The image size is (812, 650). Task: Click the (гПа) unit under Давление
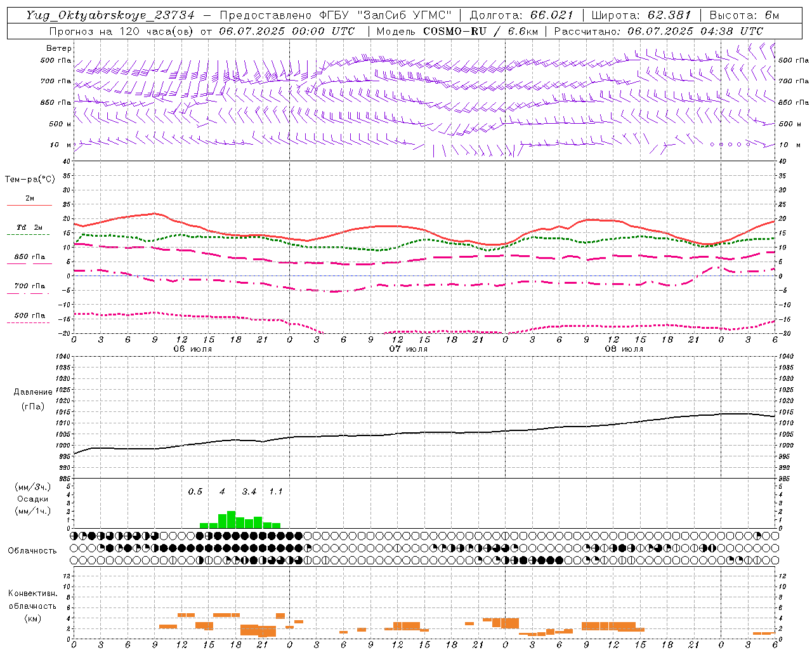coord(33,407)
